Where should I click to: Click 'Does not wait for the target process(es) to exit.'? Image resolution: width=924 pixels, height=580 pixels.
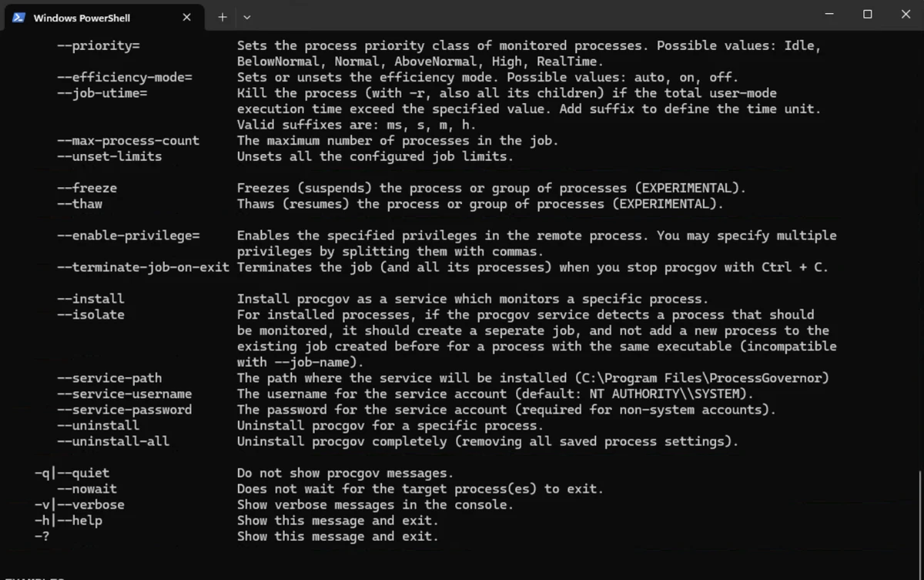click(x=420, y=488)
